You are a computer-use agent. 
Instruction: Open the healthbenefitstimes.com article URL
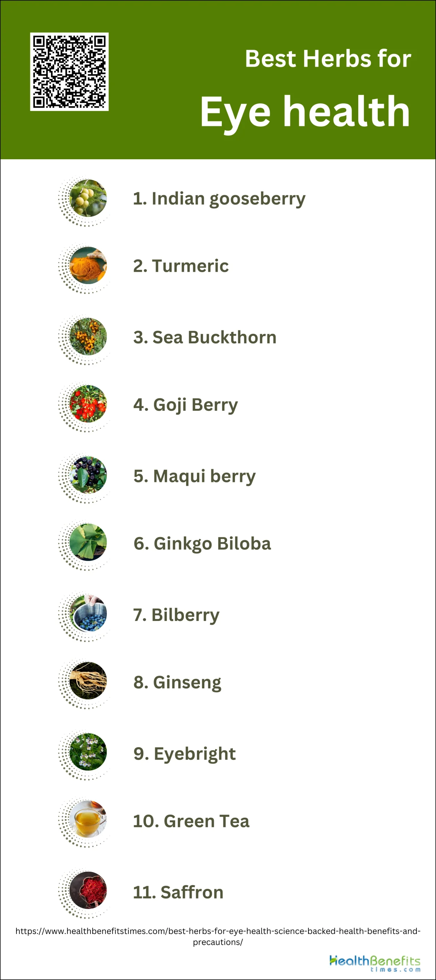[x=218, y=932]
